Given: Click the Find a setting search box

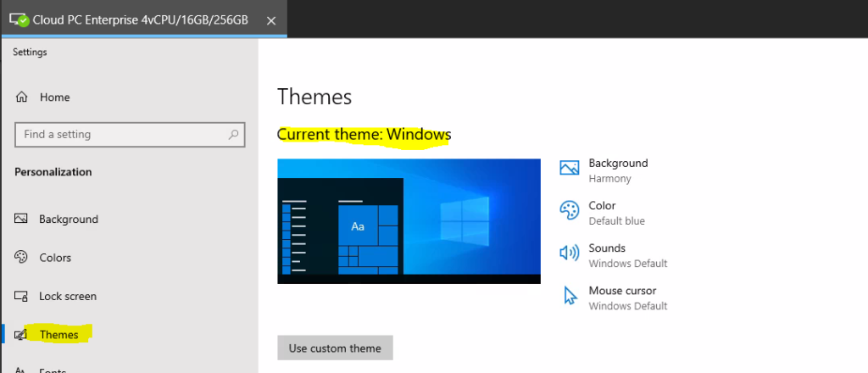Looking at the screenshot, I should coord(130,135).
